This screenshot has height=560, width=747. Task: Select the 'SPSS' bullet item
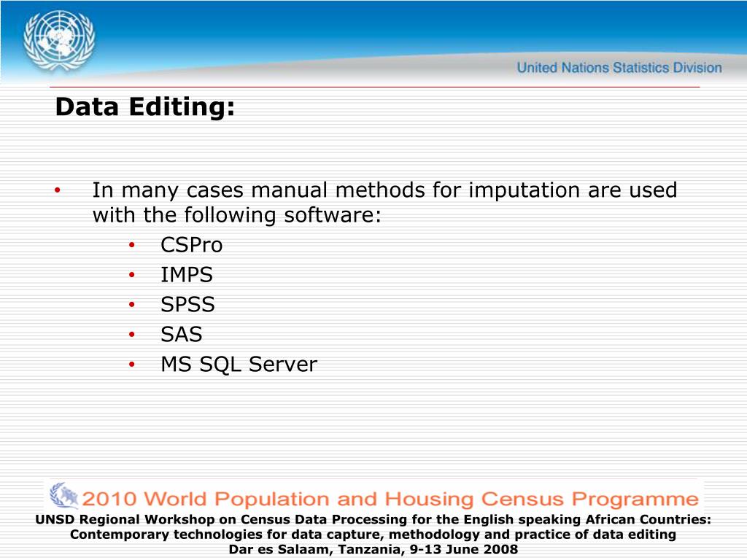187,305
